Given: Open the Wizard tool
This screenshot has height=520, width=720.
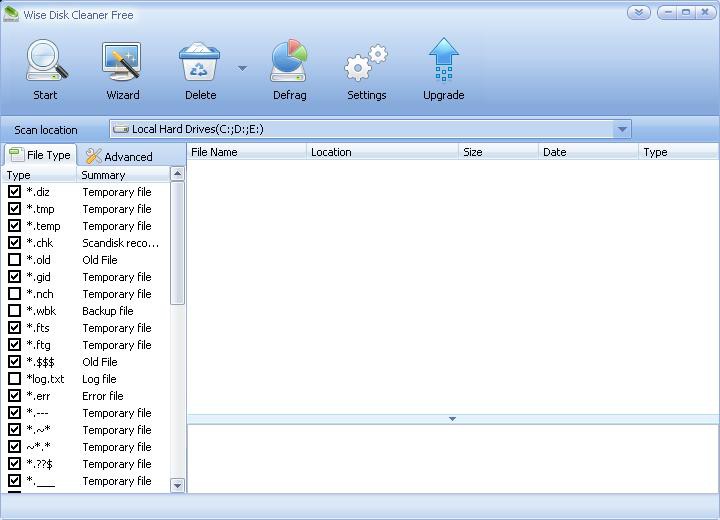Looking at the screenshot, I should (123, 63).
